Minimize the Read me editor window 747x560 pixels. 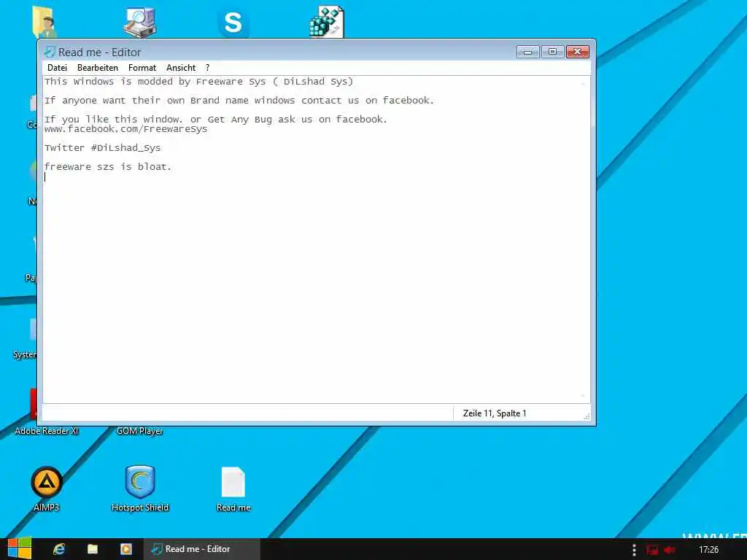point(528,52)
